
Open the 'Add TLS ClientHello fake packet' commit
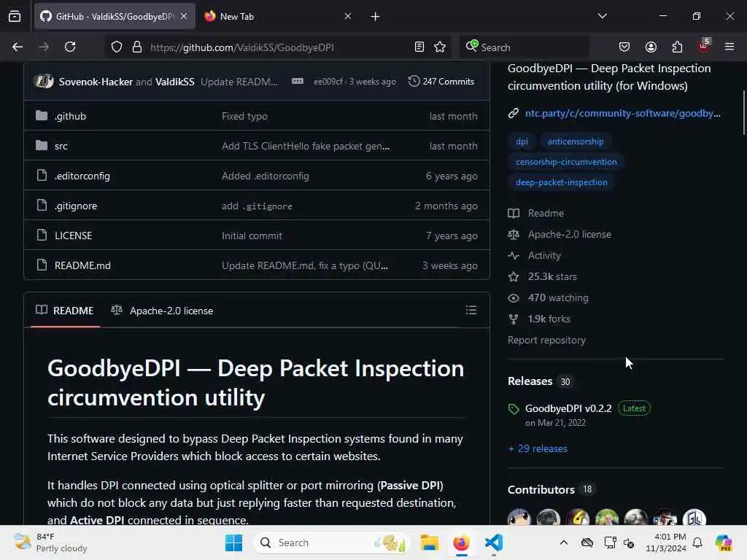pos(306,146)
